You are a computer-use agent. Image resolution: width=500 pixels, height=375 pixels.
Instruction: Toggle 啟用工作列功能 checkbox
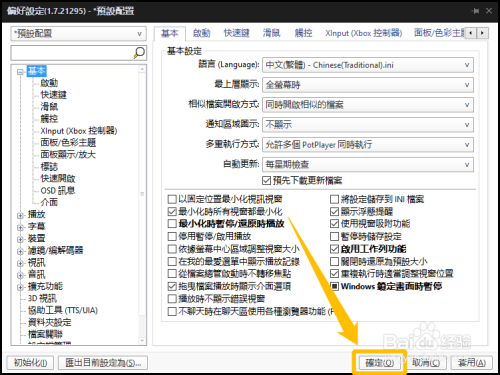pos(334,249)
